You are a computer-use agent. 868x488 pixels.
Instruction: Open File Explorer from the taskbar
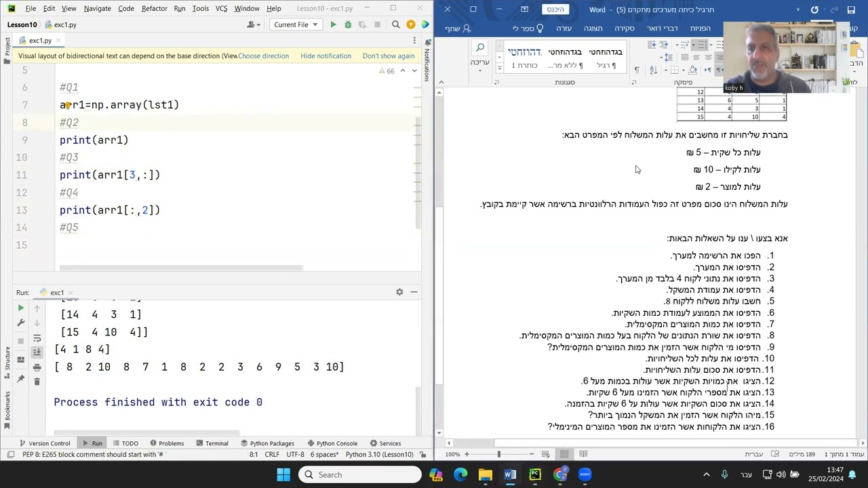tap(485, 474)
